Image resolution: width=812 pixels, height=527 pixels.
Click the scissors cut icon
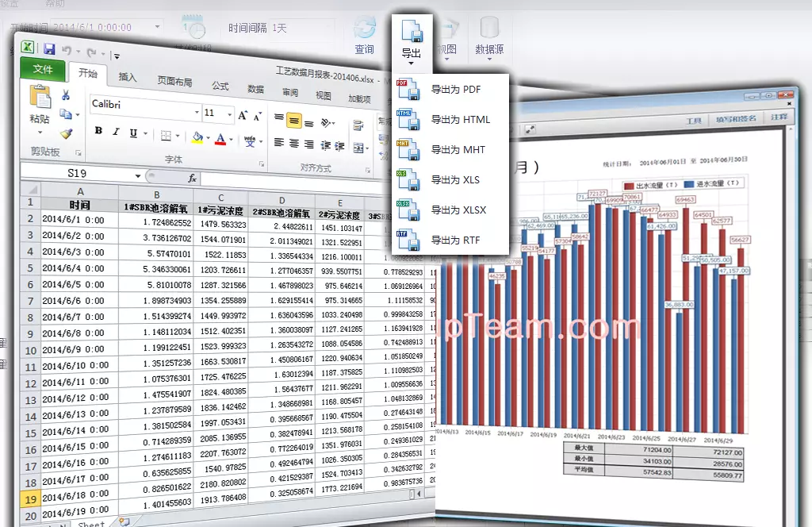tap(66, 94)
